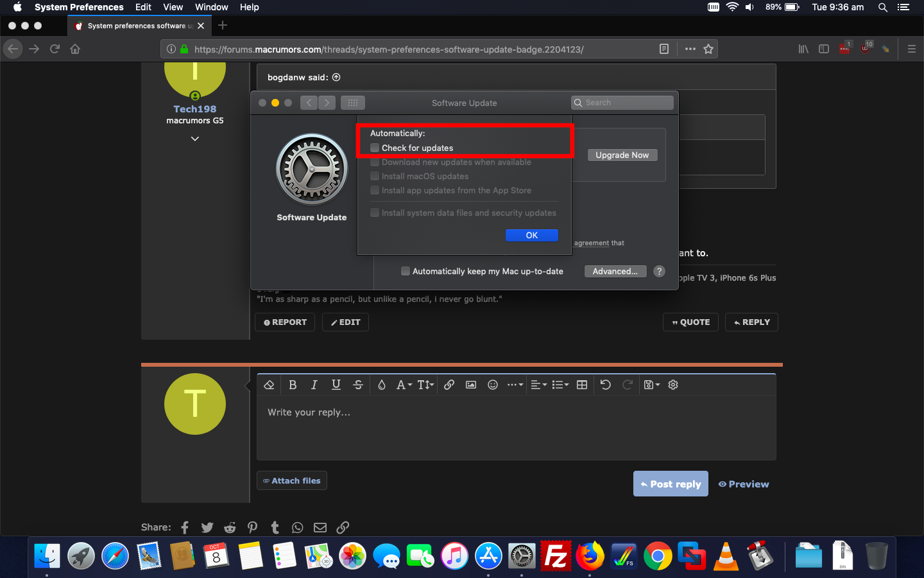Toggle 'Install macOS updates' checkbox
This screenshot has height=578, width=924.
click(375, 176)
